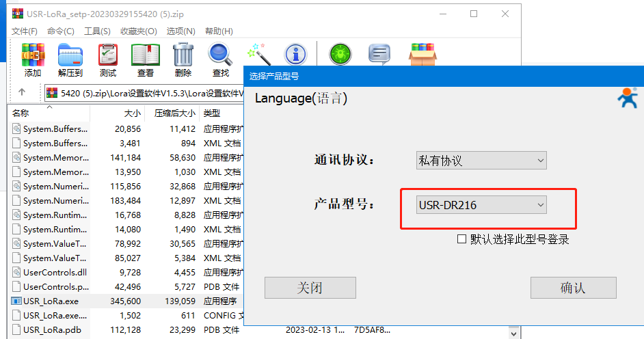Open the 帮助(H) menu
This screenshot has width=644, height=339.
219,31
